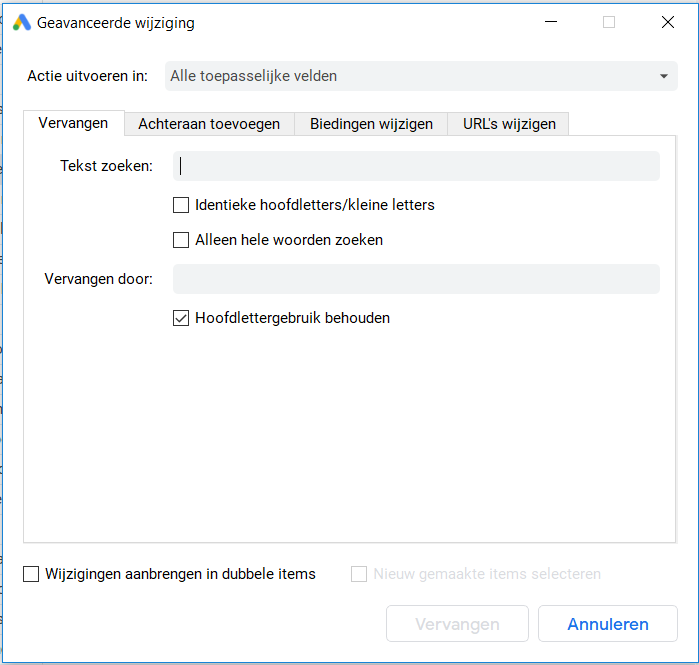Viewport: 699px width, 665px height.
Task: Go to the URL's wijzigen tab
Action: [509, 124]
